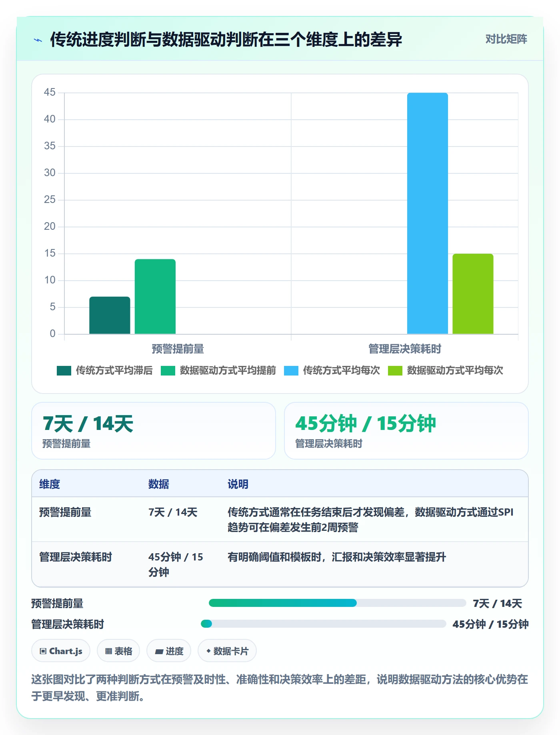
Task: Click table cell 管理层决策耗时 in 维度 column
Action: click(x=76, y=557)
